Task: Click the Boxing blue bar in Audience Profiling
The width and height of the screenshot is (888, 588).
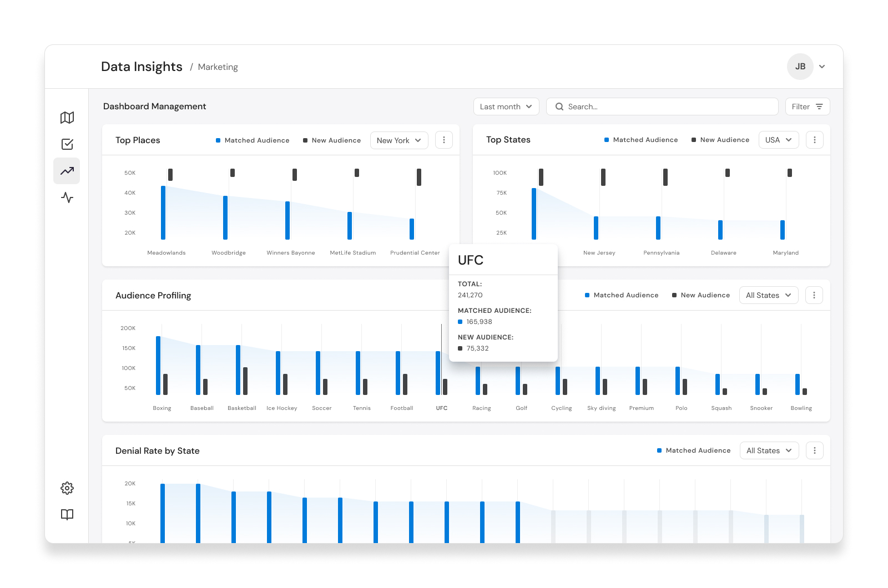Action: click(158, 366)
